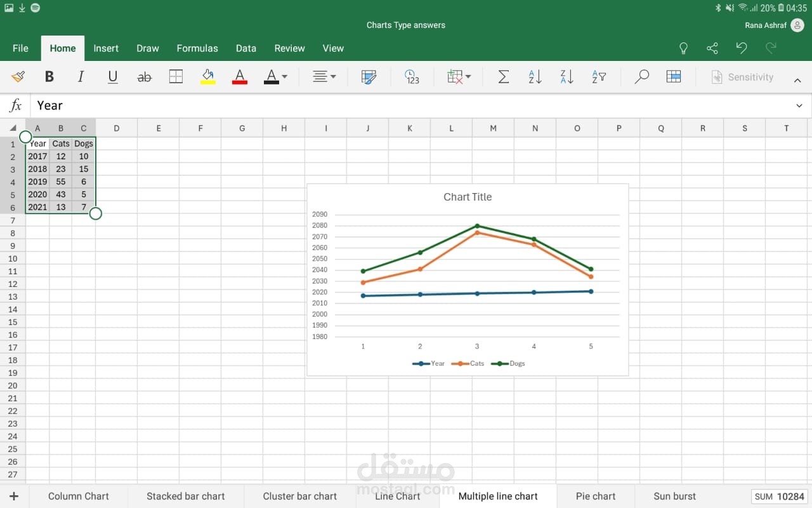
Task: Select the Chart Title text
Action: click(468, 197)
